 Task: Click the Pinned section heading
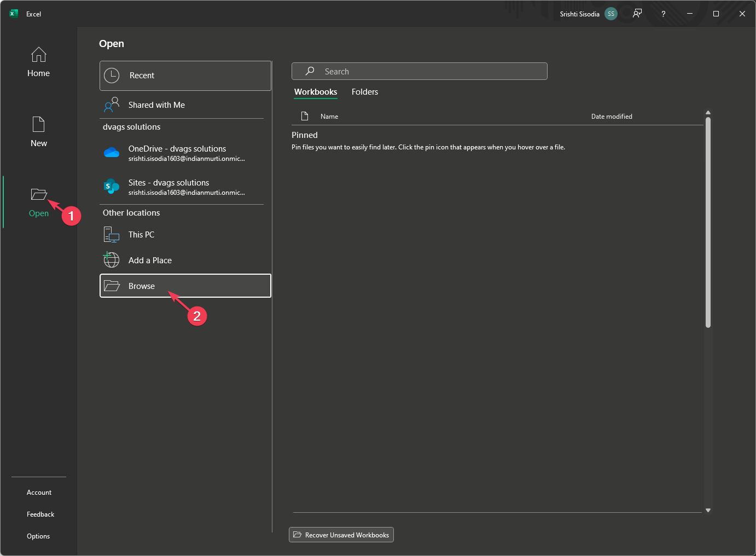pyautogui.click(x=305, y=135)
